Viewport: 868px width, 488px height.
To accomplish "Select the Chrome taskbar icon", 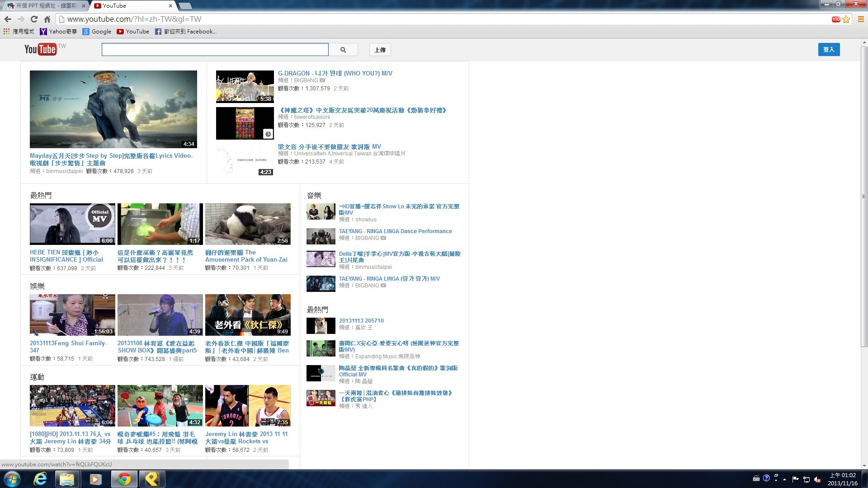I will pos(124,479).
